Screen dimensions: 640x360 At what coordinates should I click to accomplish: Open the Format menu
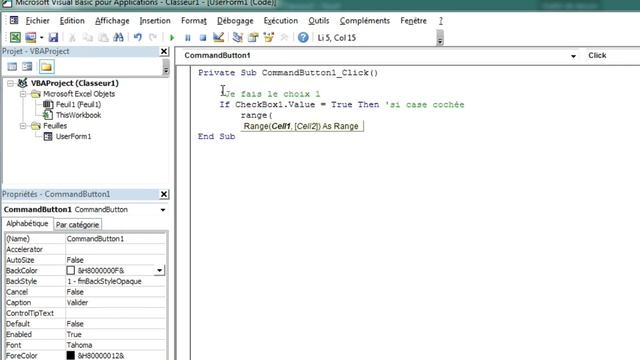tap(194, 20)
